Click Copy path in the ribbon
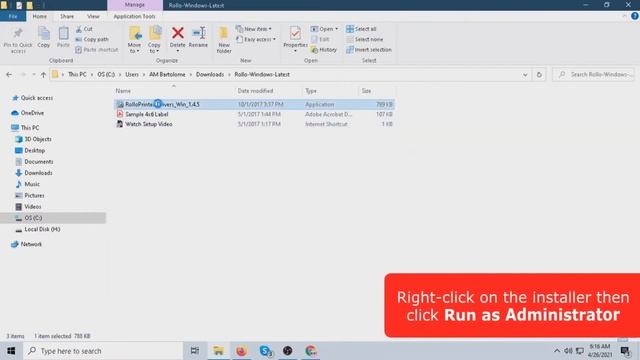 [x=92, y=39]
